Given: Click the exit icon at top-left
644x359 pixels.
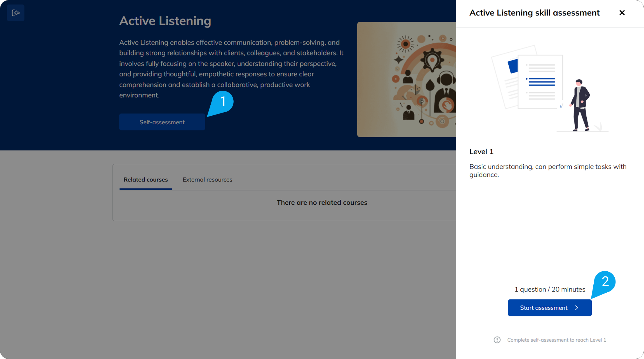Looking at the screenshot, I should (x=16, y=13).
